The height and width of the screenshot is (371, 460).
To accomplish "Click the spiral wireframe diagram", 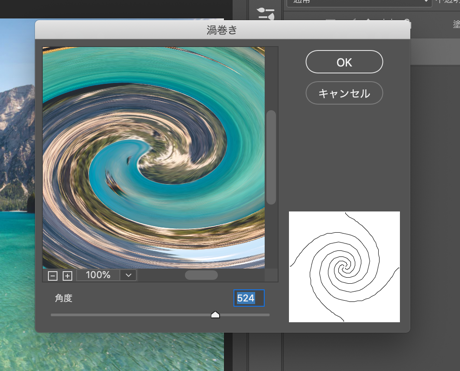I will (344, 267).
